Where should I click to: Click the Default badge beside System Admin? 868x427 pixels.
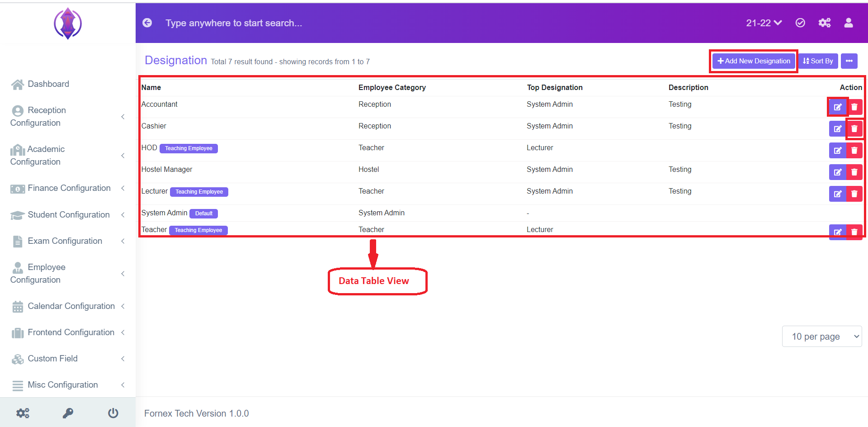[203, 213]
